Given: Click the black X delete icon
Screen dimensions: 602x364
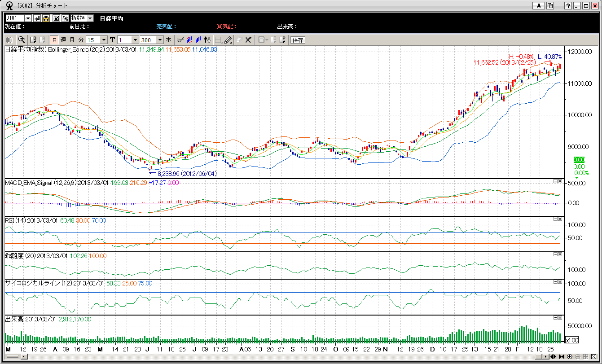Looking at the screenshot, I should pos(248,40).
